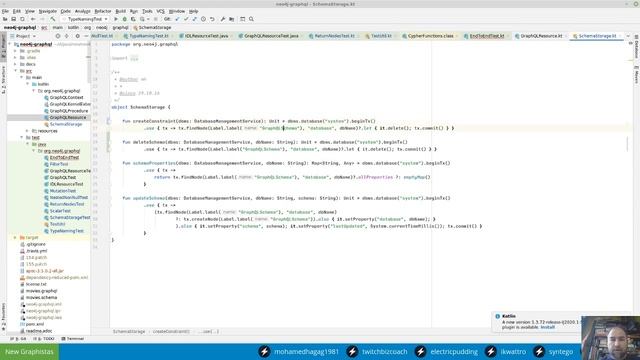Click the Git update project arrow icon

177,19
